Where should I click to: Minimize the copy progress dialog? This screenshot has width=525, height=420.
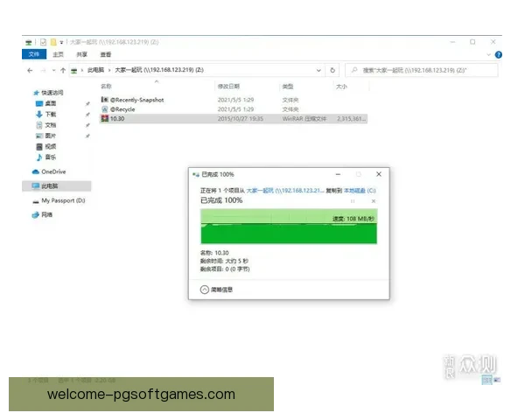click(338, 174)
